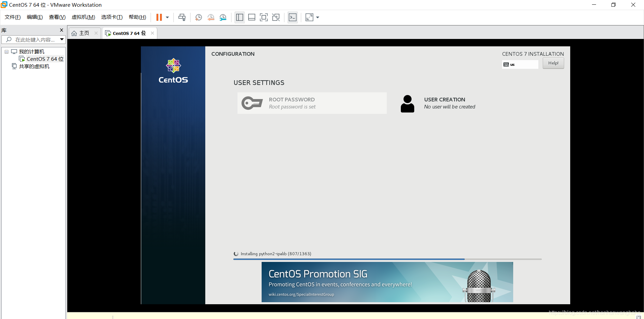The image size is (644, 319).
Task: Click the installation progress bar
Action: click(x=387, y=259)
